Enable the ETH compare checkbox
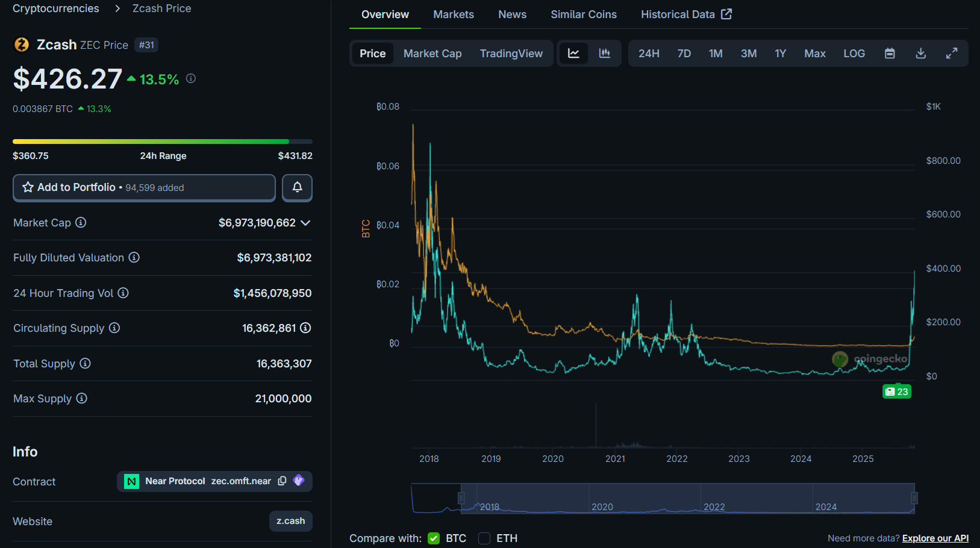 [484, 538]
